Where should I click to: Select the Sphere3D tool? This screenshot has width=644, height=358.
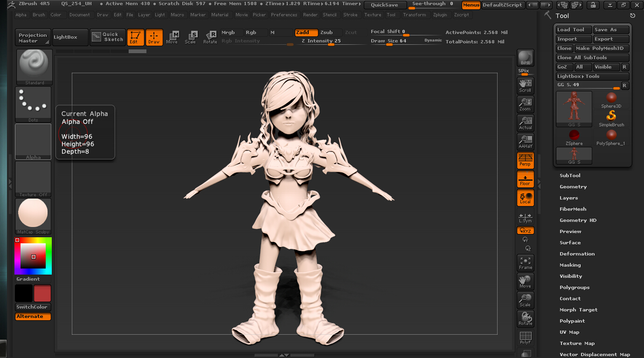(611, 100)
